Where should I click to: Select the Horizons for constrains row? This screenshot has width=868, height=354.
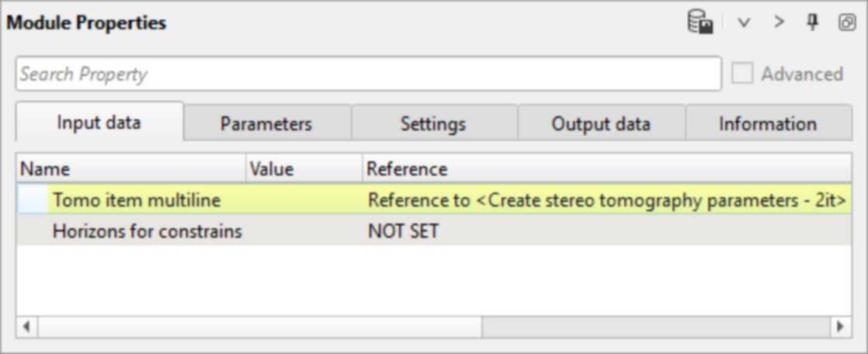click(148, 231)
